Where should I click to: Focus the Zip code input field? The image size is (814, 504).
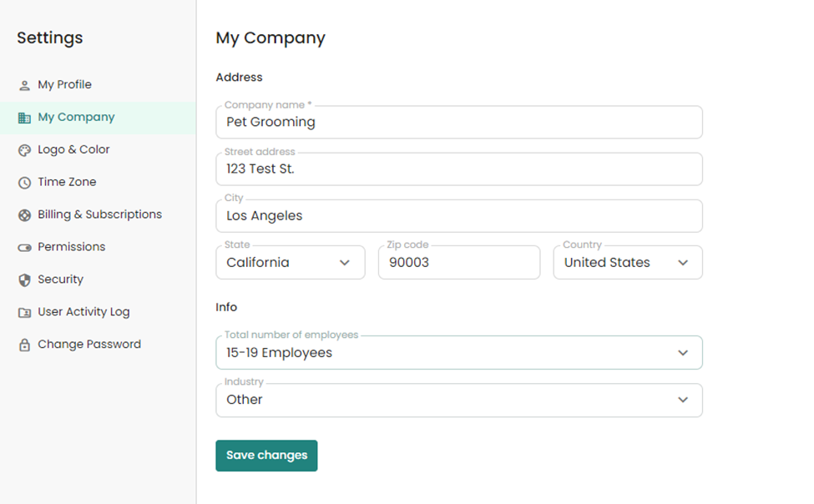[458, 263]
